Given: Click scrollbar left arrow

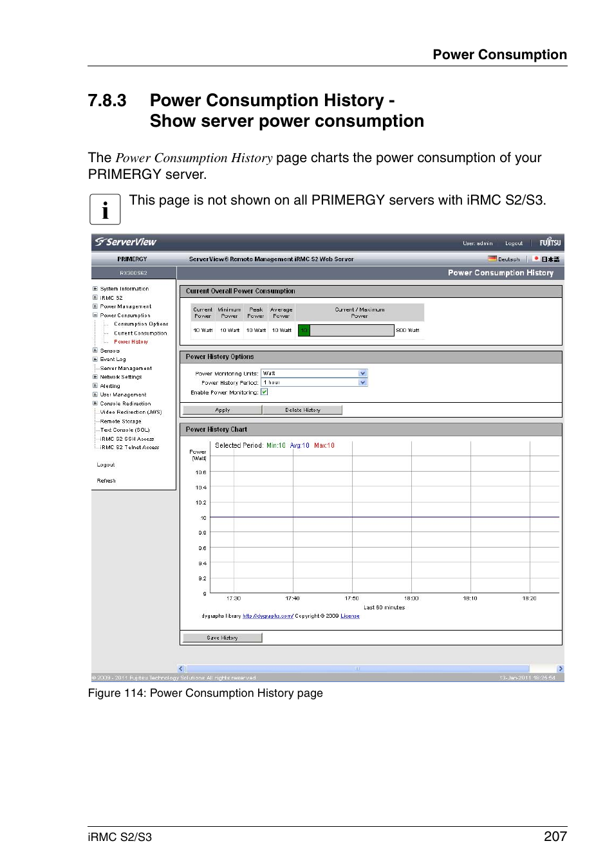Looking at the screenshot, I should (181, 669).
